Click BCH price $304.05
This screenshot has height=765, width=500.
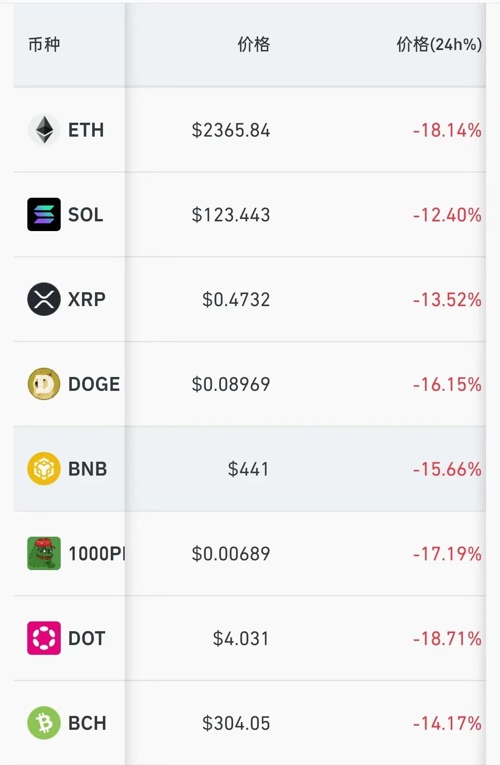pyautogui.click(x=236, y=723)
